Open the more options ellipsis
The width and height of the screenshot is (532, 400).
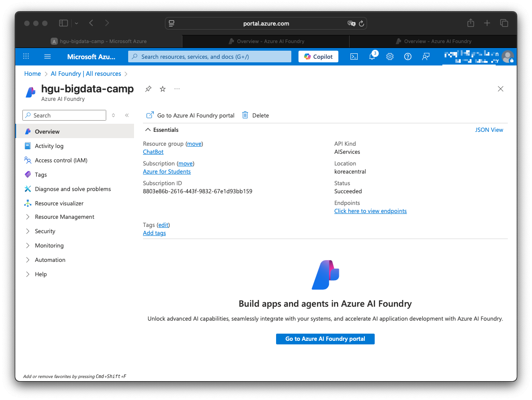(177, 89)
